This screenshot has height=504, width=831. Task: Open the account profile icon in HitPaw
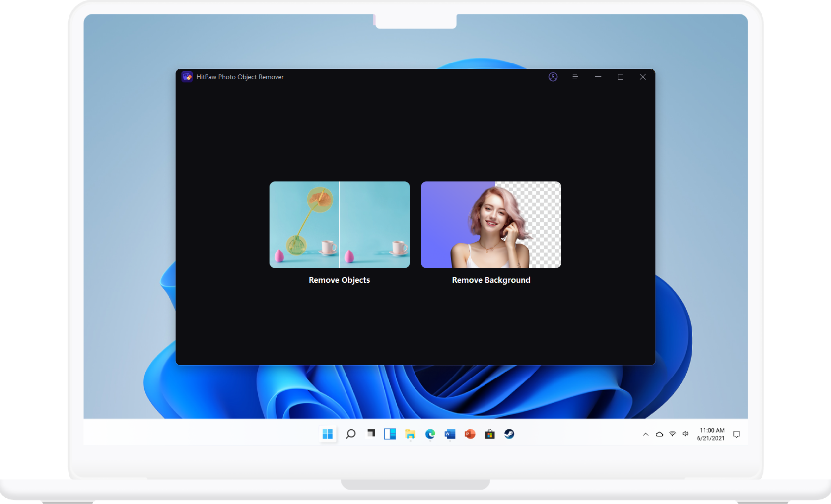click(553, 77)
